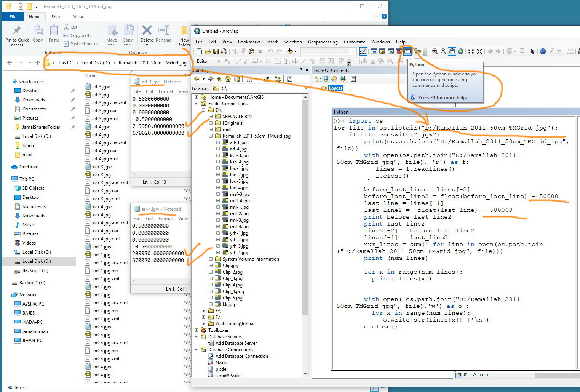Toggle auto-hide pin on Catalog panel
This screenshot has width=580, height=392.
pos(301,70)
